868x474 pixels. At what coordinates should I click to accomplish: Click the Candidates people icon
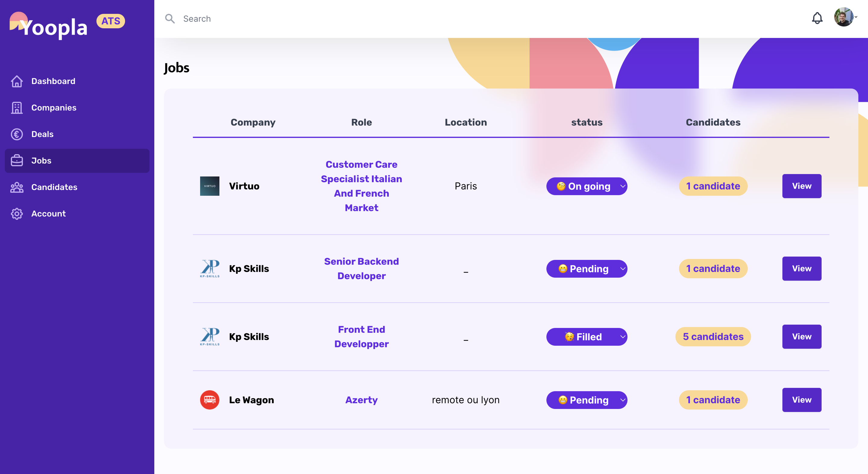tap(17, 187)
